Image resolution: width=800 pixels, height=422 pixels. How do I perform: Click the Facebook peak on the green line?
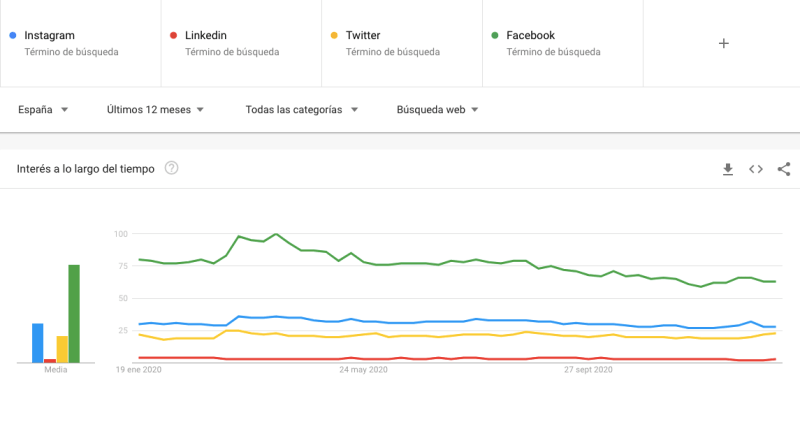pos(276,234)
